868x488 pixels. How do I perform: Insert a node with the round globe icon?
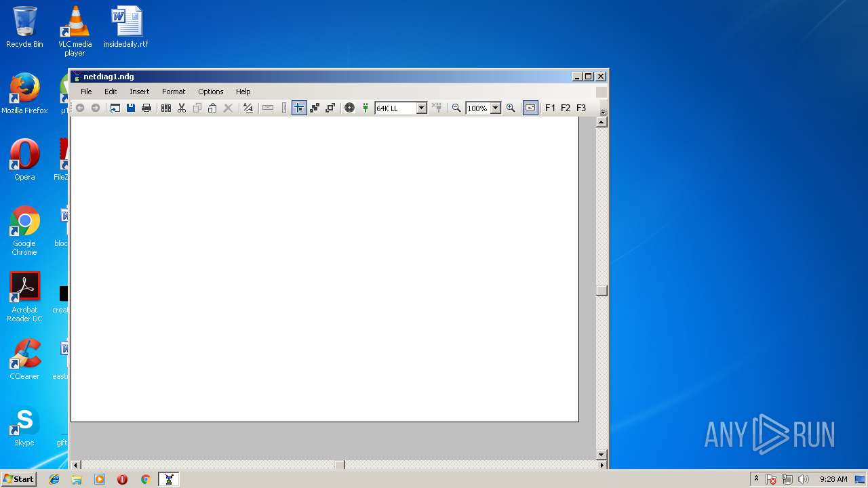[x=349, y=108]
